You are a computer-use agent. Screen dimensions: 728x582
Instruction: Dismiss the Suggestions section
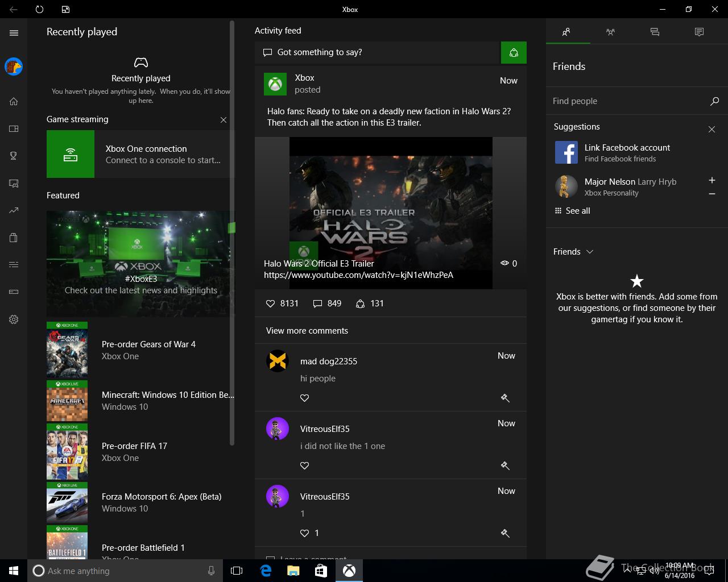pyautogui.click(x=712, y=129)
